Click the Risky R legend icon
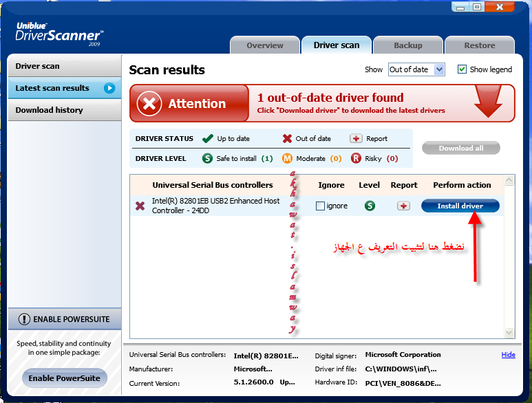Image resolution: width=532 pixels, height=403 pixels. [356, 158]
